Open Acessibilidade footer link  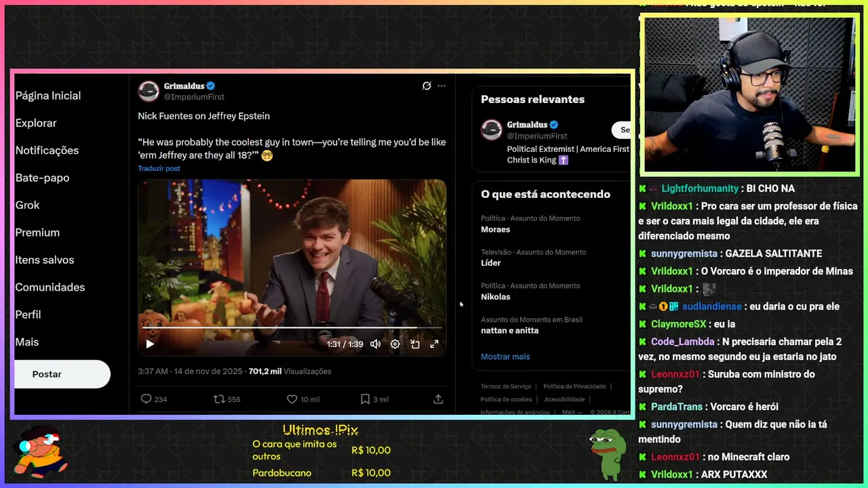(x=564, y=399)
